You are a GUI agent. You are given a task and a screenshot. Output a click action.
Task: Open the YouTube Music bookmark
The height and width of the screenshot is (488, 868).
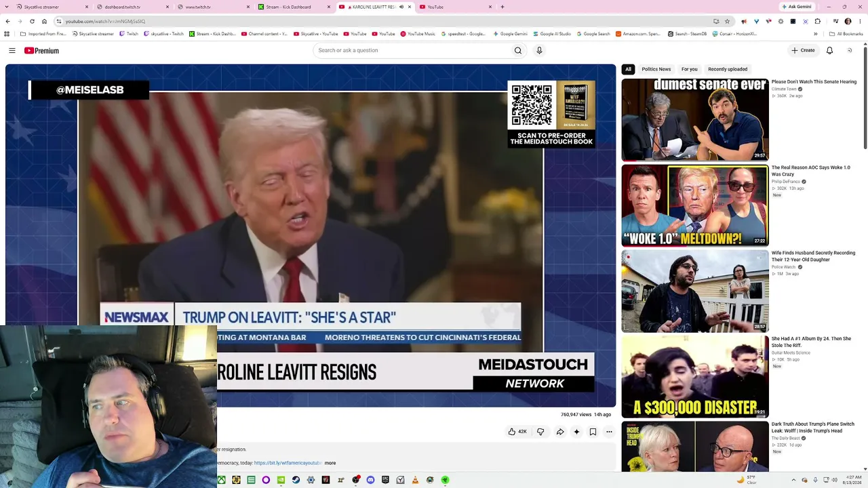click(418, 34)
